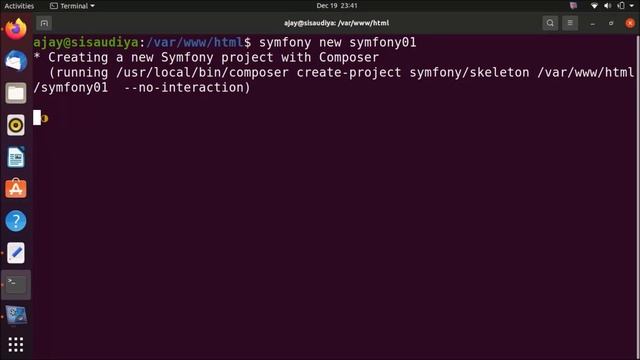
Task: Minimize the terminal window
Action: [x=592, y=23]
